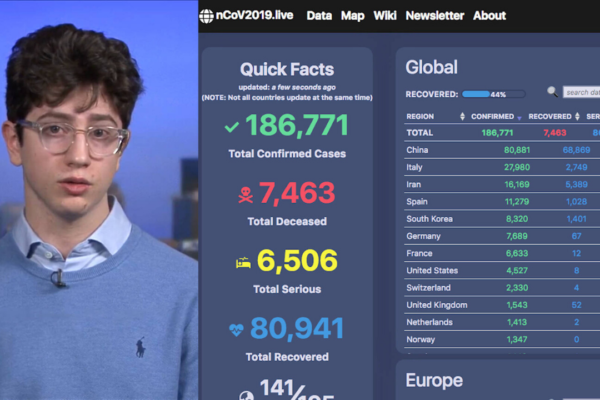Open the Wiki menu item
Screen dimensions: 600x400
[385, 16]
